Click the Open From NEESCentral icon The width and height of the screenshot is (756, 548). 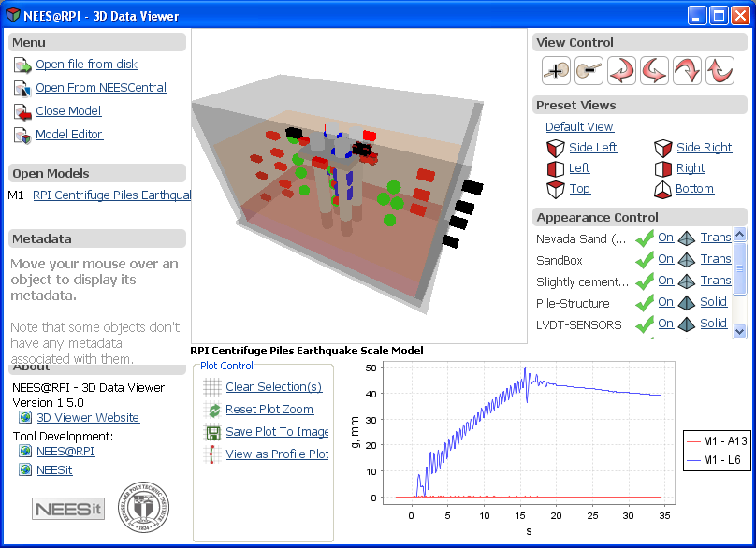click(22, 88)
